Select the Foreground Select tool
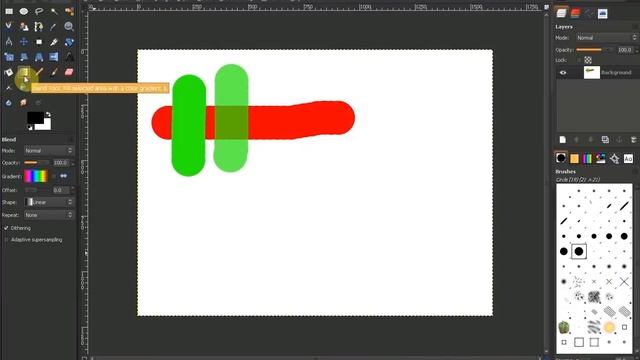This screenshot has height=360, width=640. [24, 27]
